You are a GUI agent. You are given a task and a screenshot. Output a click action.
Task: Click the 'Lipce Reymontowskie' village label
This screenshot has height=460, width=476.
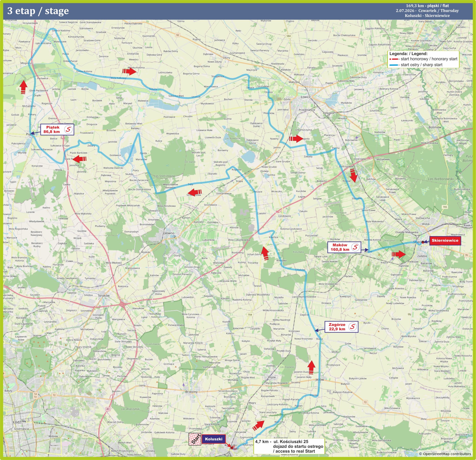[x=304, y=297]
